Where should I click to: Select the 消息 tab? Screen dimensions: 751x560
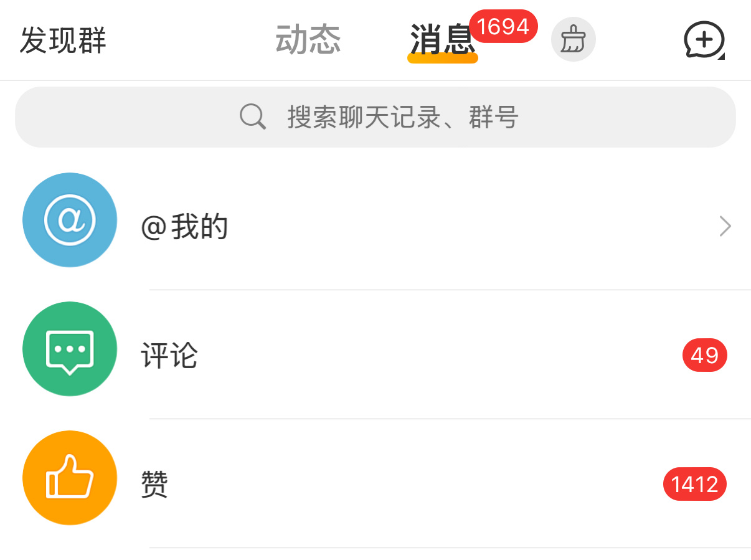pos(442,40)
